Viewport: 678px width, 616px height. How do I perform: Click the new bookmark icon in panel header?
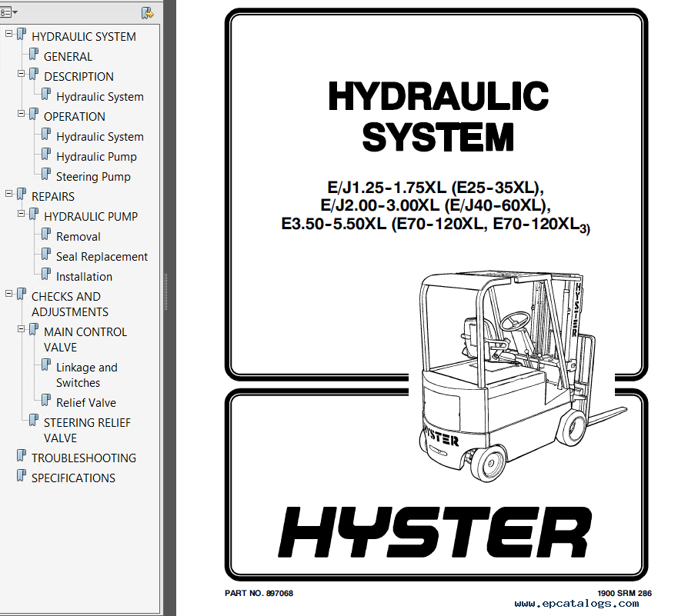click(x=148, y=13)
